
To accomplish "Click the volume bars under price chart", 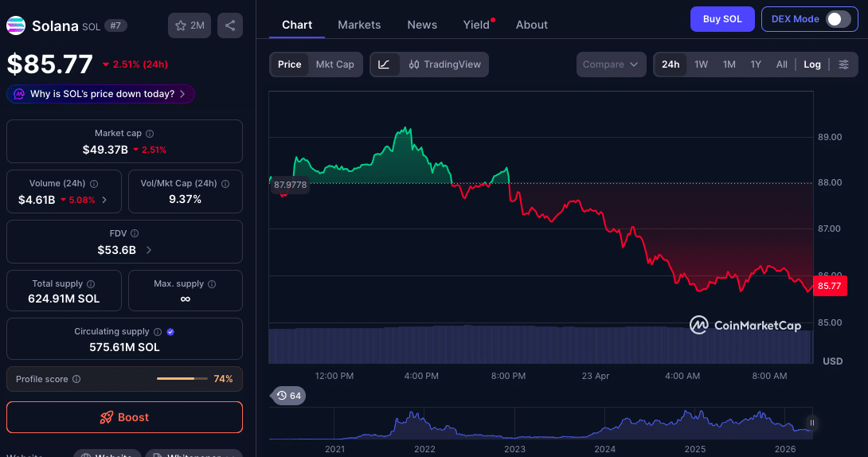I will pyautogui.click(x=540, y=345).
